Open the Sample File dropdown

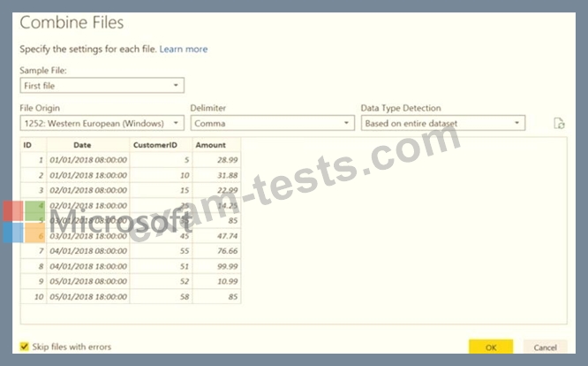click(102, 86)
